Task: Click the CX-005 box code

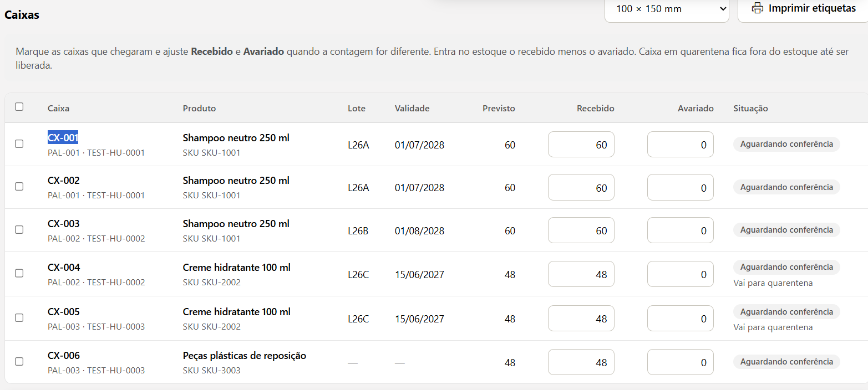Action: [x=64, y=312]
